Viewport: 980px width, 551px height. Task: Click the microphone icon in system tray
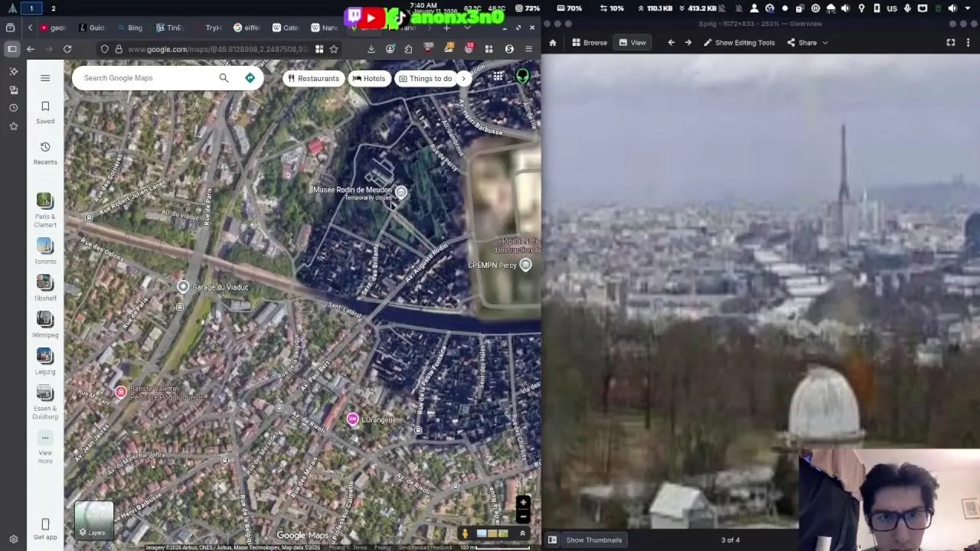click(907, 8)
